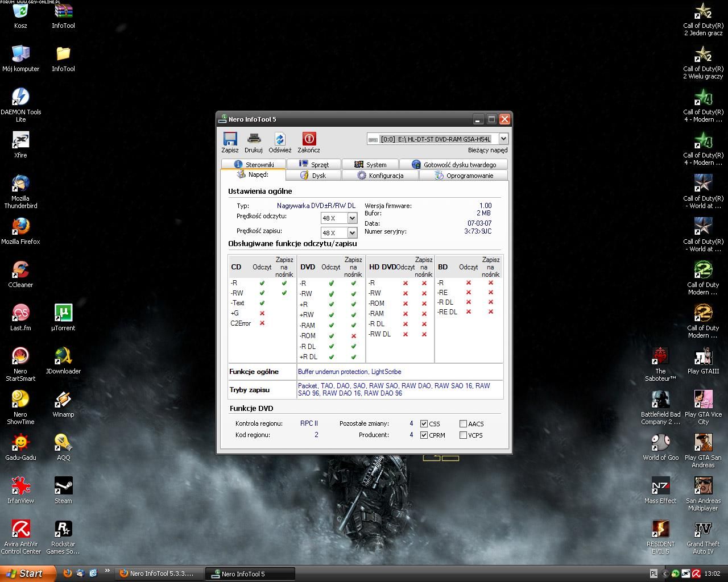Click the Play GTAIII desktop icon
728x582 pixels.
tap(703, 356)
